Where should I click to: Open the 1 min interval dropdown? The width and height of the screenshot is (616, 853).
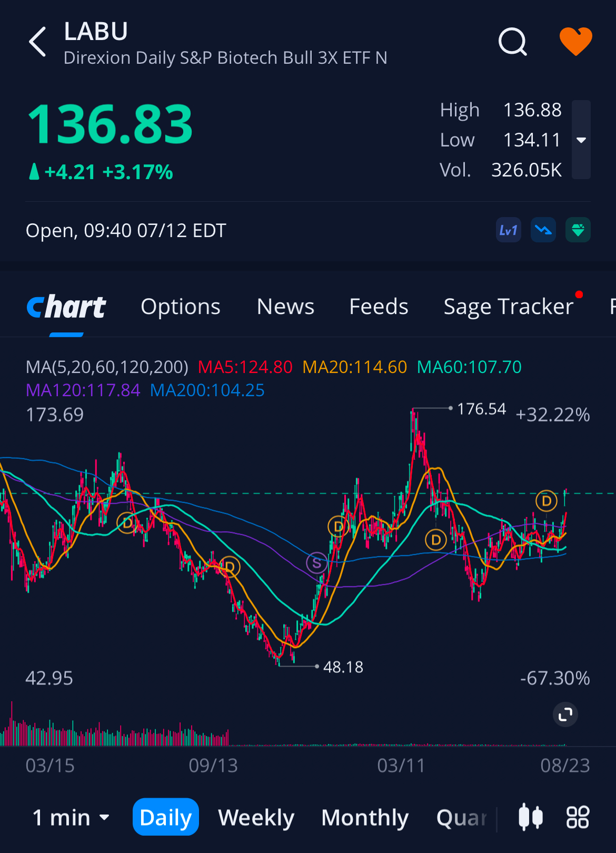(x=71, y=817)
